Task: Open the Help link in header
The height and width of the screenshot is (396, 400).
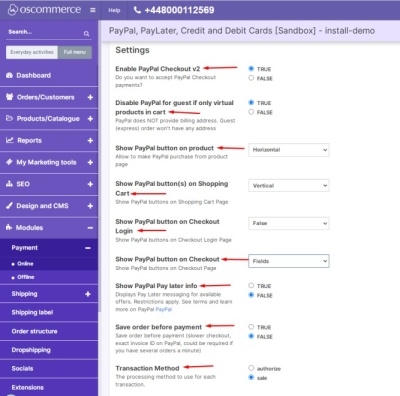Action: tap(114, 10)
